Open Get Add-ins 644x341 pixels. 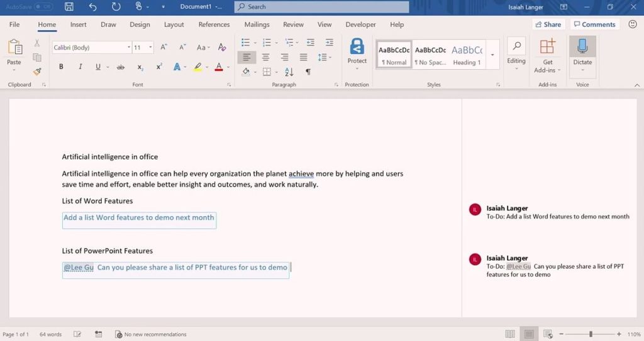click(548, 56)
